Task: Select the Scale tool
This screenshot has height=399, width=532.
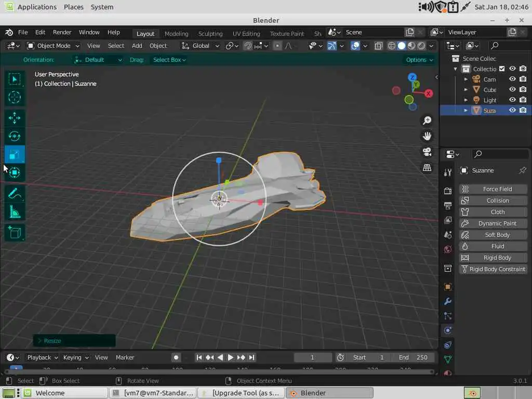Action: (x=14, y=155)
